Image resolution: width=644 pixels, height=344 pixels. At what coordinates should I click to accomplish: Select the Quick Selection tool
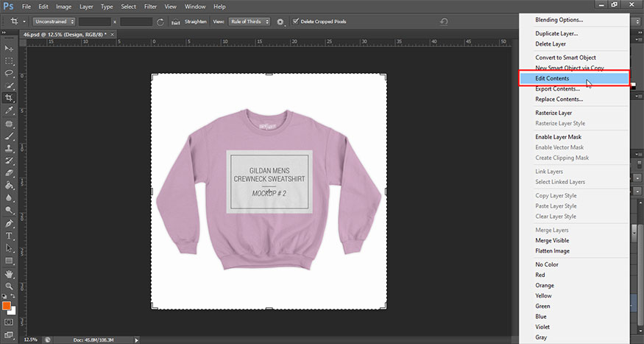pyautogui.click(x=9, y=85)
